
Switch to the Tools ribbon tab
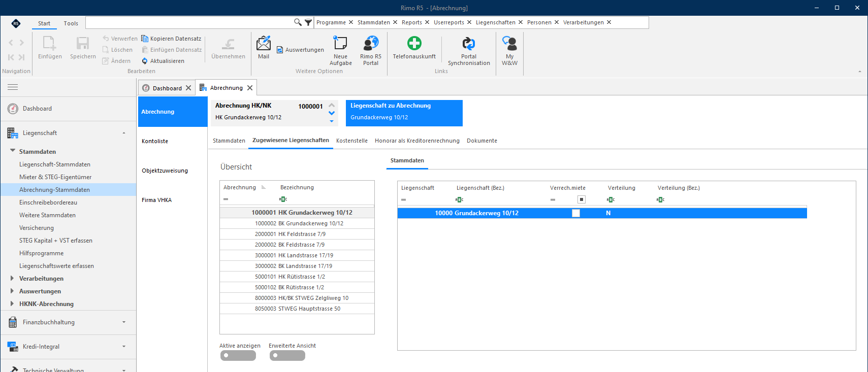pyautogui.click(x=71, y=23)
